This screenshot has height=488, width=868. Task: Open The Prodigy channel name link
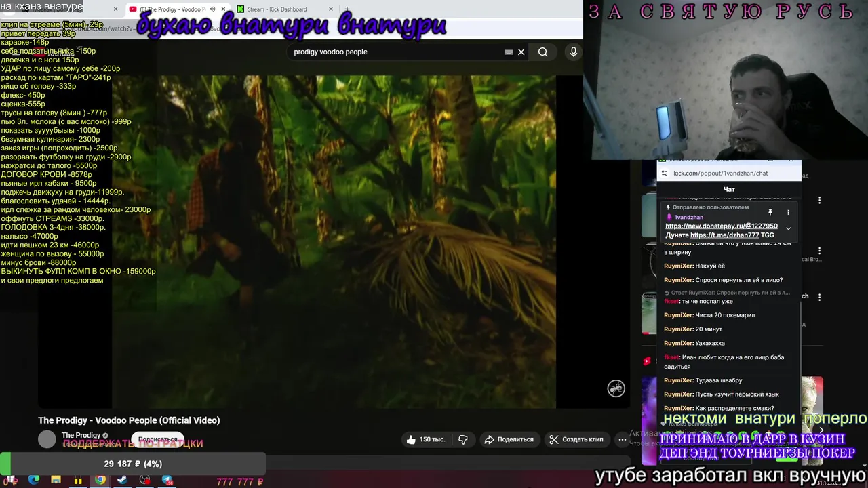pyautogui.click(x=81, y=435)
